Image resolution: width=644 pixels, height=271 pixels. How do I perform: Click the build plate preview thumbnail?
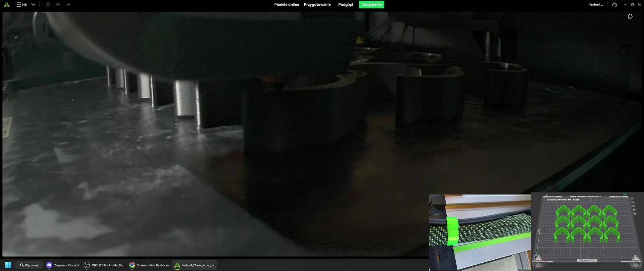pyautogui.click(x=588, y=231)
